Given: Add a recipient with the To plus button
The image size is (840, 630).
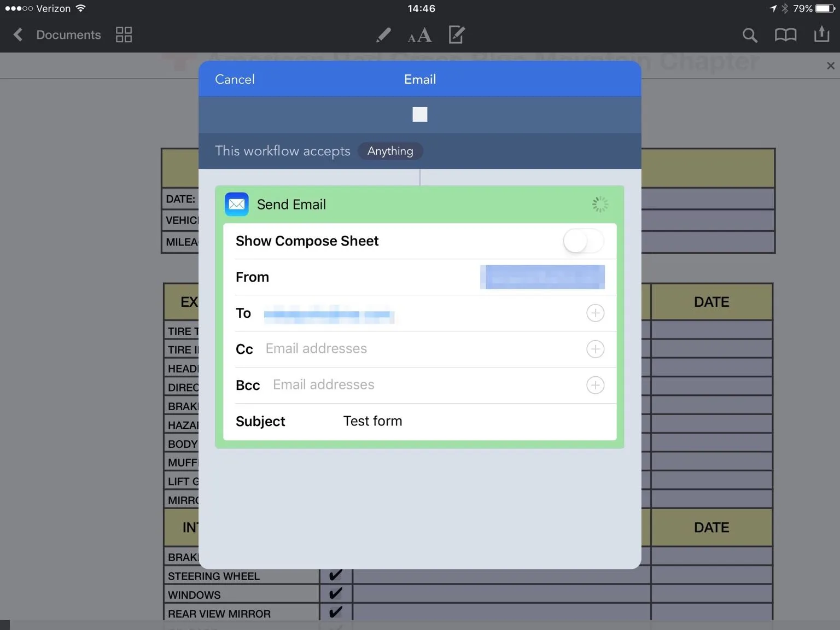Looking at the screenshot, I should pyautogui.click(x=595, y=313).
